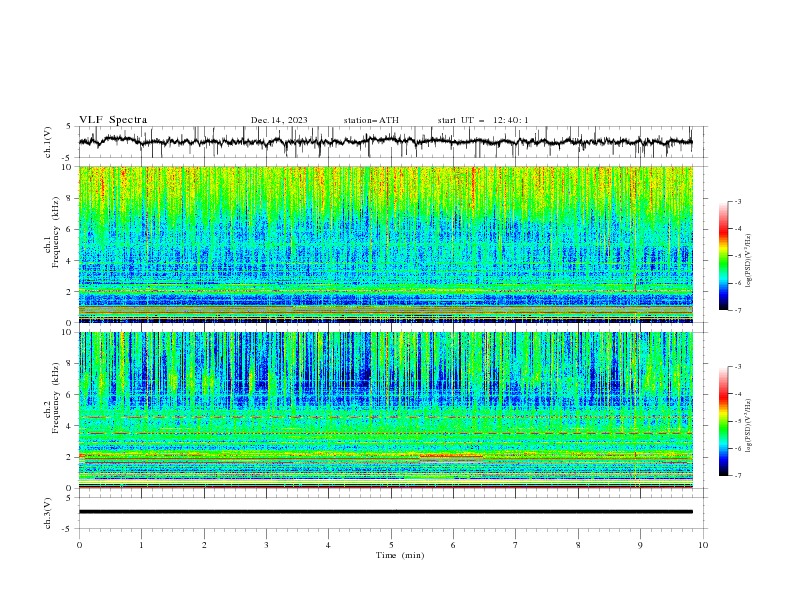Click the time axis tick label "10"
Viewport: 792px width, 612px height.
703,545
